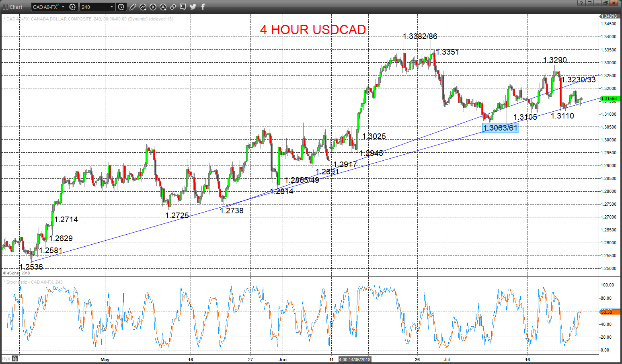622x364 pixels.
Task: Click the eSignal 2018 copyright text
Action: [16, 273]
